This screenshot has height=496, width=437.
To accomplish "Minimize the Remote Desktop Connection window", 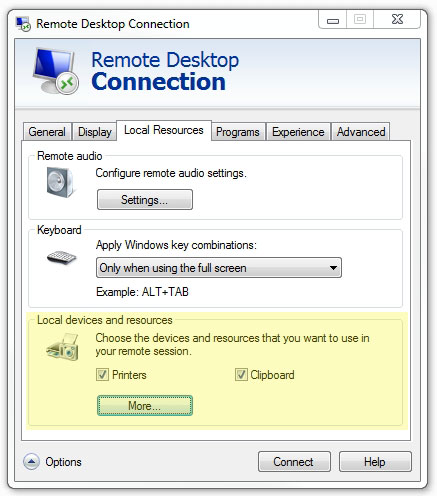I will pos(333,20).
